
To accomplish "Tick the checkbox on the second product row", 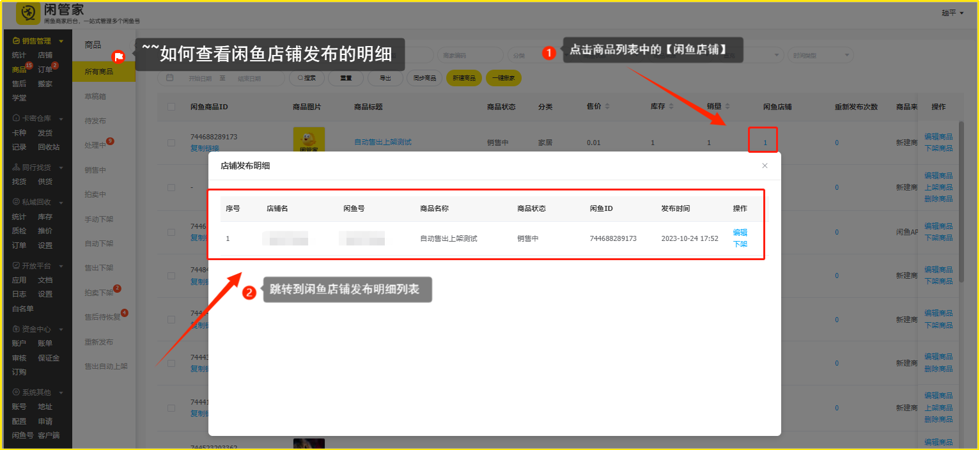I will pyautogui.click(x=171, y=187).
